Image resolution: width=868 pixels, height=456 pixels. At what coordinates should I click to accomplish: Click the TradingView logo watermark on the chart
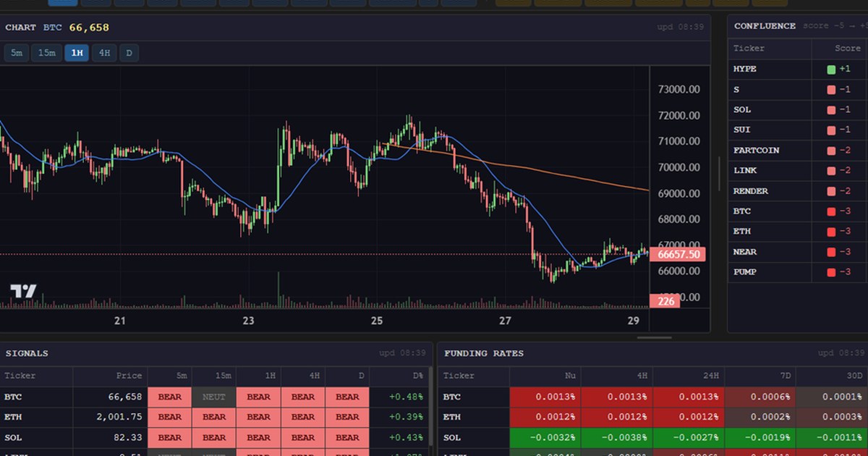coord(24,292)
